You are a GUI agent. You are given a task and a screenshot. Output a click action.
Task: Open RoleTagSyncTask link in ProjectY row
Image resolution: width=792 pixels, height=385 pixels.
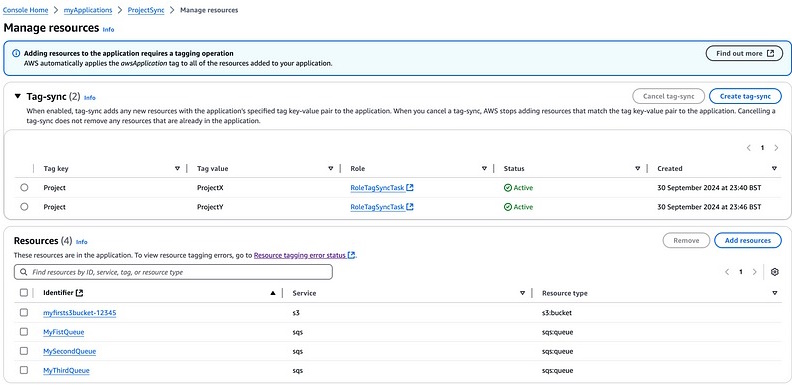coord(378,207)
